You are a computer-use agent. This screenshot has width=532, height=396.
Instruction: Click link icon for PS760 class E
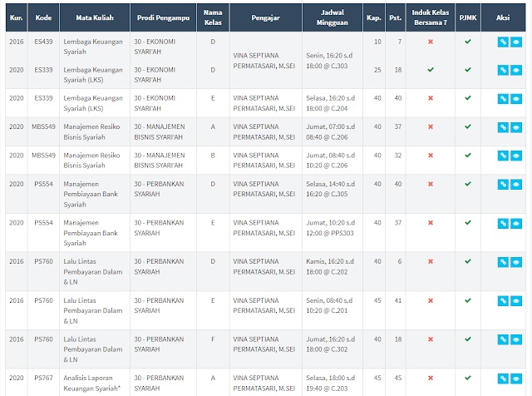(x=503, y=301)
